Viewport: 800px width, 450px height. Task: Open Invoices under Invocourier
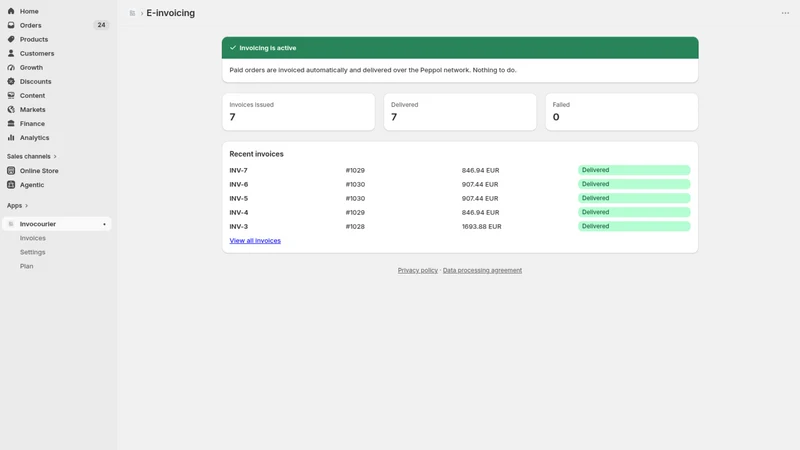coord(33,238)
